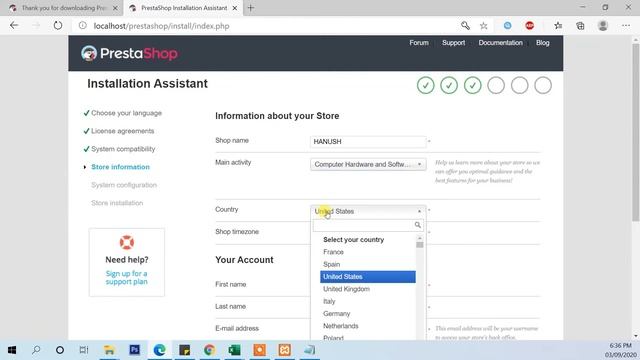Go to System compatibility step
Screen dimensions: 640x360
[123, 149]
